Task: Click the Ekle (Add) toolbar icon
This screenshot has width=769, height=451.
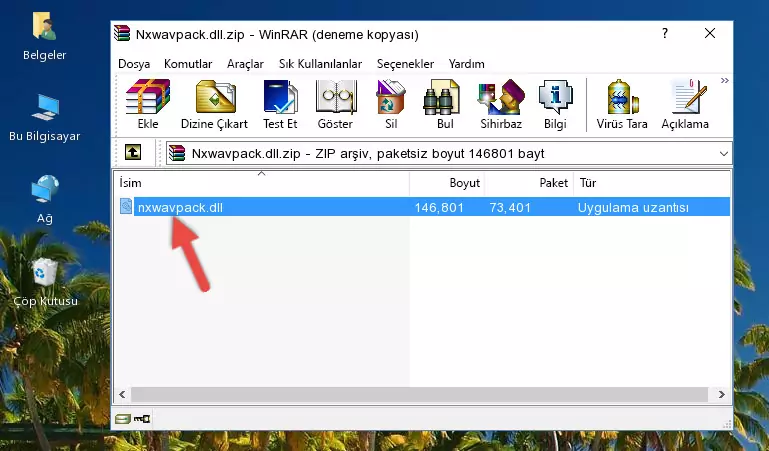Action: (148, 97)
